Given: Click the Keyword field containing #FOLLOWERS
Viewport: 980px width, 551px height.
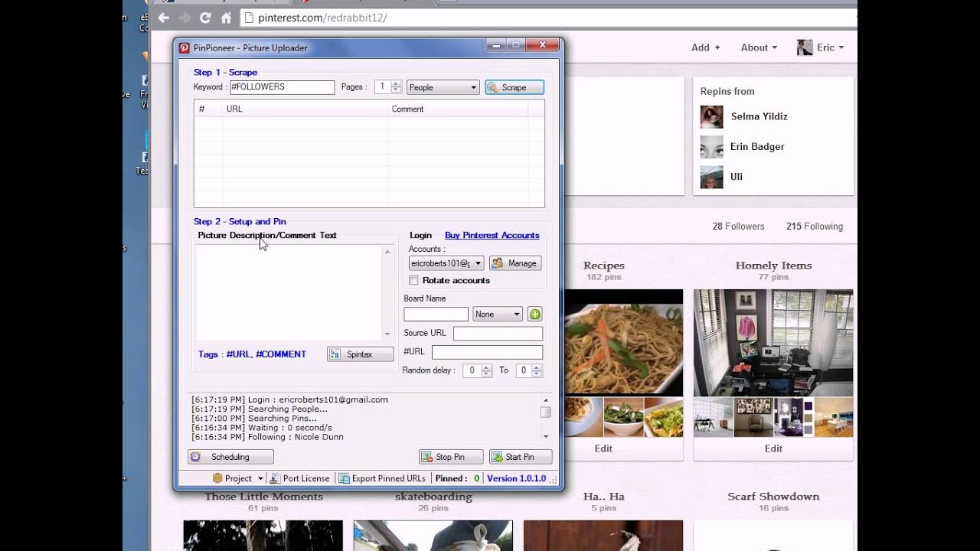Looking at the screenshot, I should (283, 87).
